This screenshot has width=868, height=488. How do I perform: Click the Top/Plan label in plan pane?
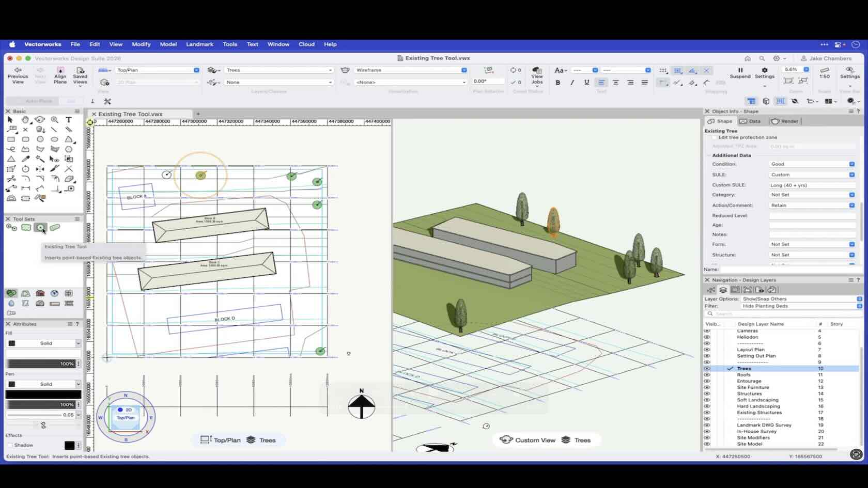coord(227,440)
